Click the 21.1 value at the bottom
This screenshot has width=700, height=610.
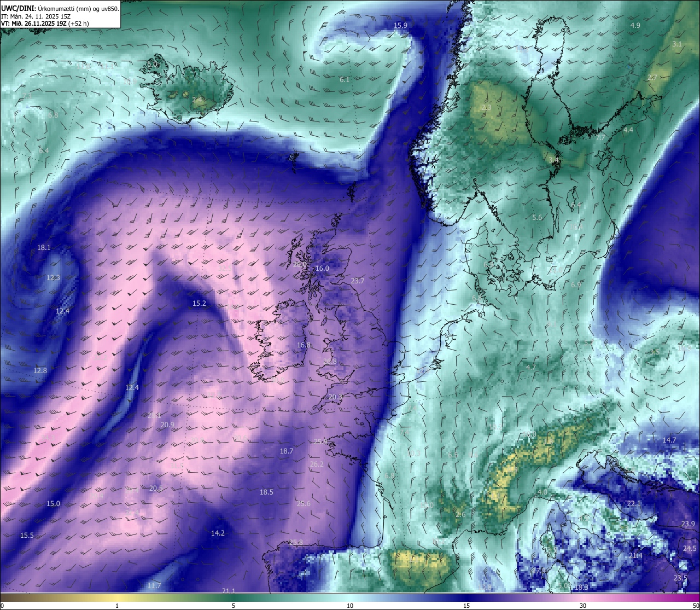229,591
